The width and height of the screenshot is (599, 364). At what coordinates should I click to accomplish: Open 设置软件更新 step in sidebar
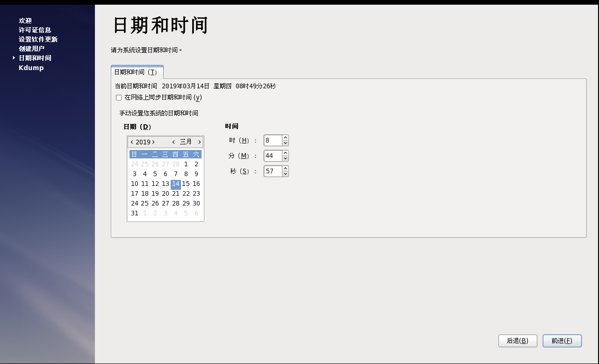pyautogui.click(x=37, y=39)
